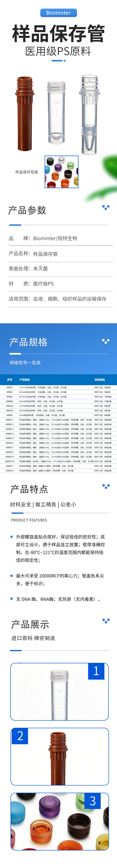Click the 样品保存管盖 caption text
Image resolution: width=117 pixels, height=868 pixels.
tap(27, 172)
